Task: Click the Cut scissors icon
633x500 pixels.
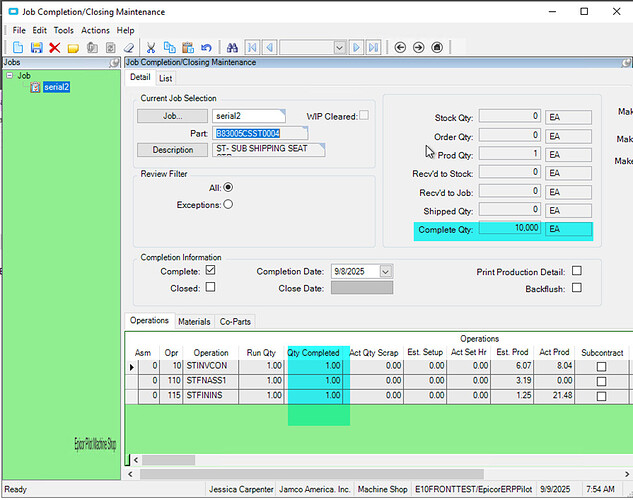Action: [x=151, y=47]
